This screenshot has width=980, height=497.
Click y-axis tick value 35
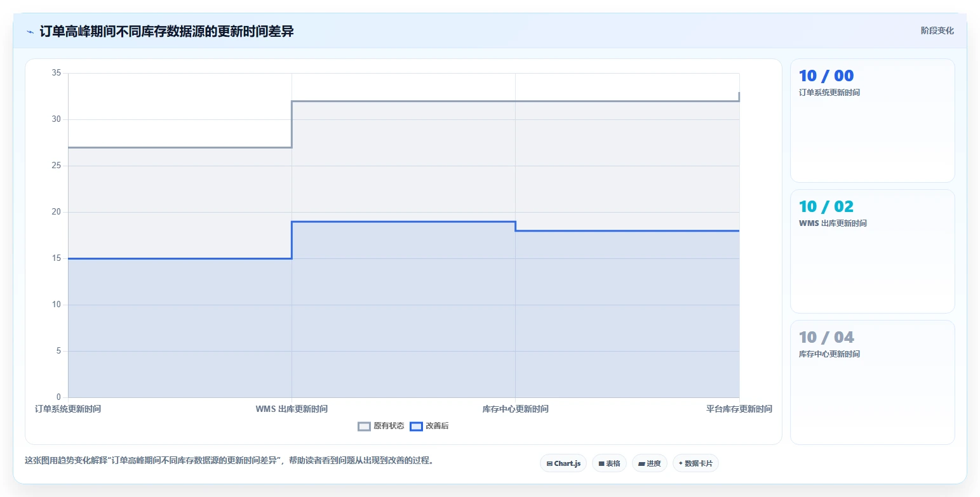tap(56, 73)
